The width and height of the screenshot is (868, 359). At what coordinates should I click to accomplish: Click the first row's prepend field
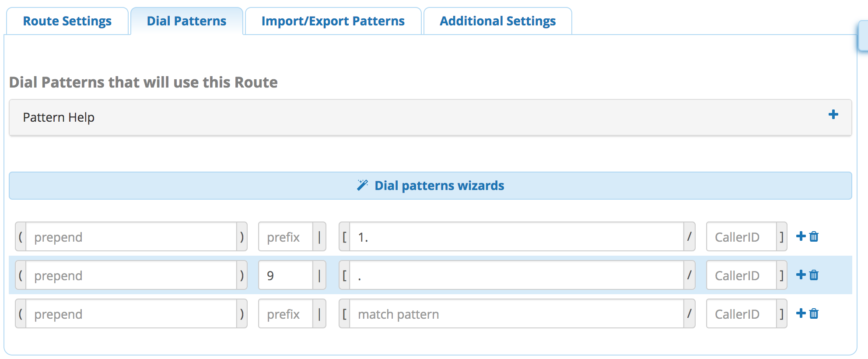click(x=131, y=237)
